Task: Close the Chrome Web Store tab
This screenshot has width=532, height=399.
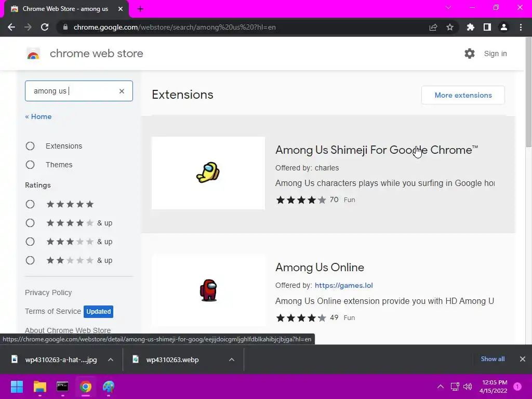Action: tap(121, 9)
